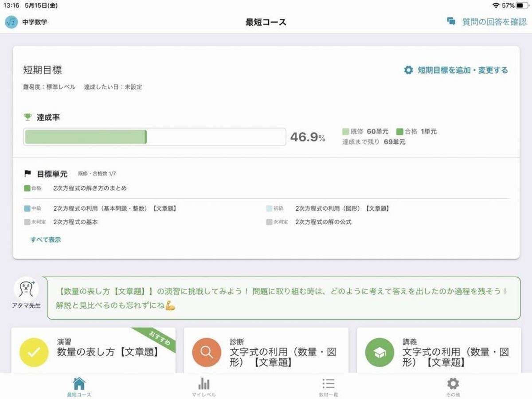Click the speech bubble icon beside 質問の回答を確認
532x399 pixels.
450,21
